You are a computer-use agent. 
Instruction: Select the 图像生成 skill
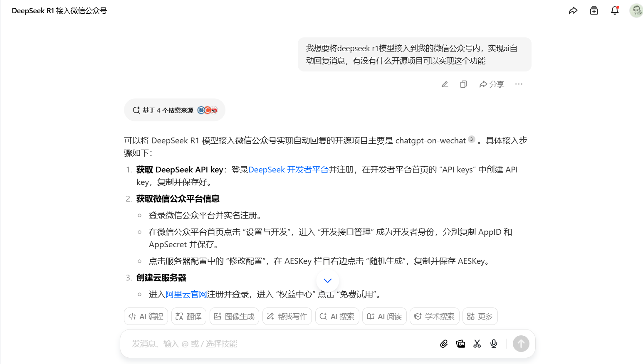pos(234,316)
